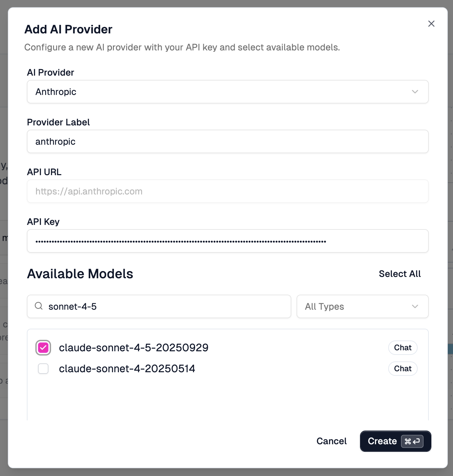Click the chevron arrow in AI Provider field

[x=415, y=92]
